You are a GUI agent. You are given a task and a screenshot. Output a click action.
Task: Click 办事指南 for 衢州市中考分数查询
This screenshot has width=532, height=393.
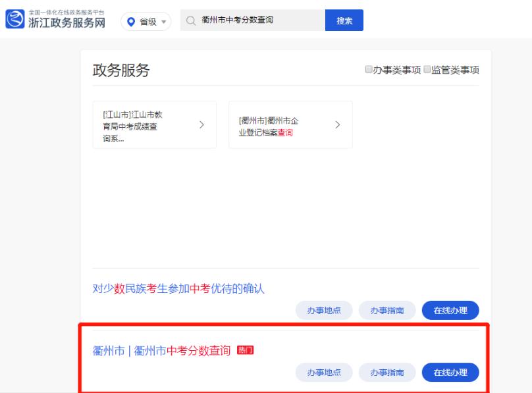click(386, 373)
